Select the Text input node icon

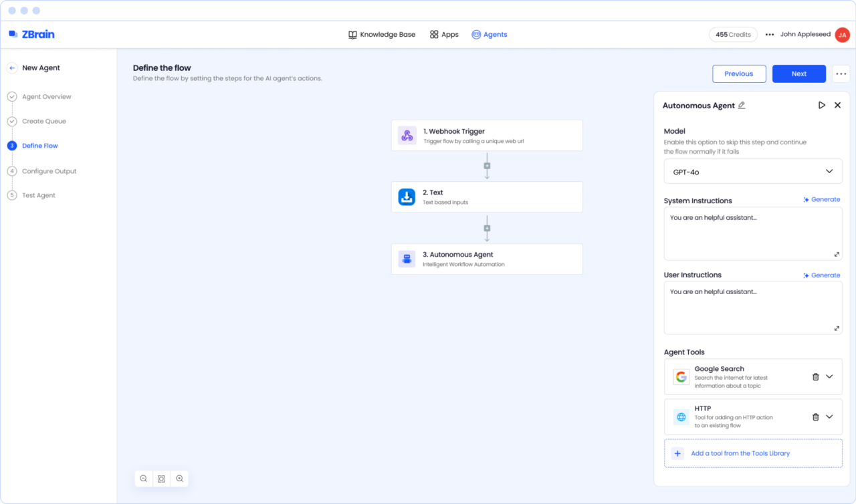407,197
